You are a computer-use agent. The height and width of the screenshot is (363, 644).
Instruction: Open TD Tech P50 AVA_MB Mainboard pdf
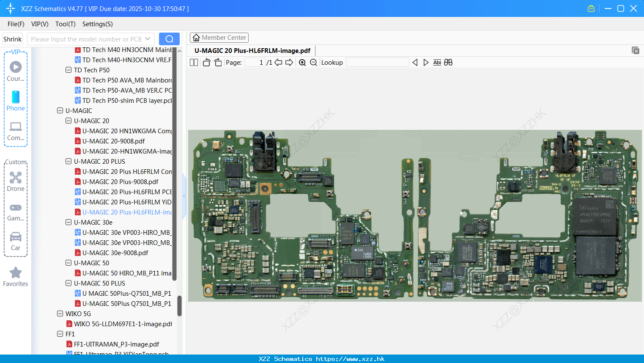tap(123, 80)
